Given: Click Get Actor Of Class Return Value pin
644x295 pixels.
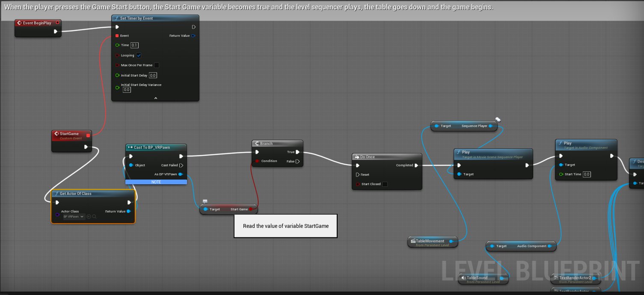Looking at the screenshot, I should 129,211.
